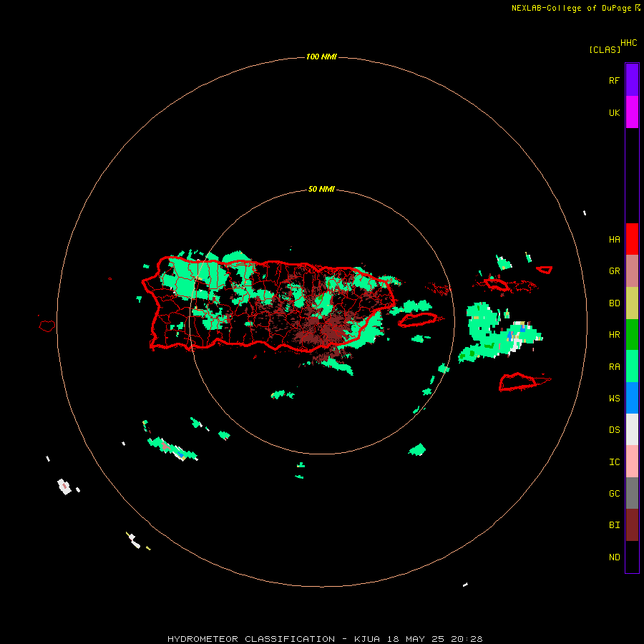Click the GC legend label text

point(614,494)
